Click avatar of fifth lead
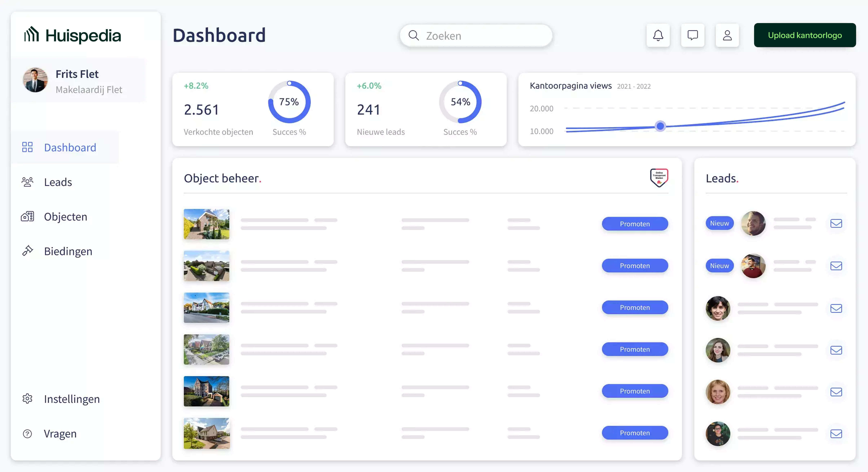The width and height of the screenshot is (868, 472). point(718,392)
